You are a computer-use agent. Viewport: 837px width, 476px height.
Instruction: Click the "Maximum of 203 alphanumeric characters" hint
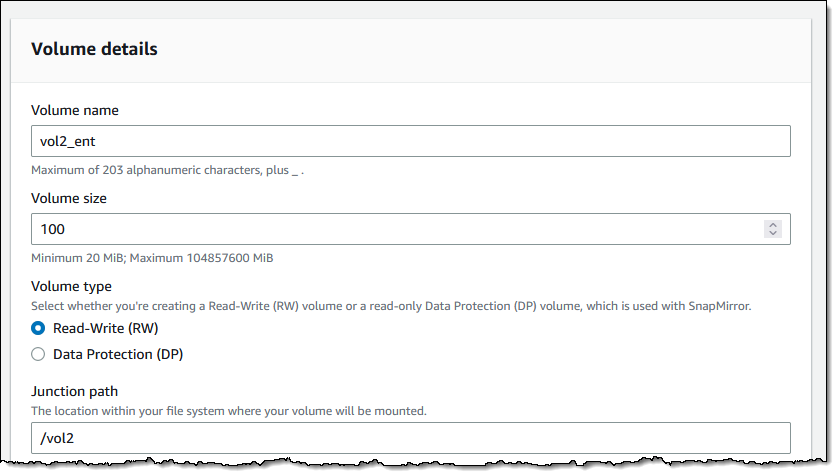[x=168, y=170]
